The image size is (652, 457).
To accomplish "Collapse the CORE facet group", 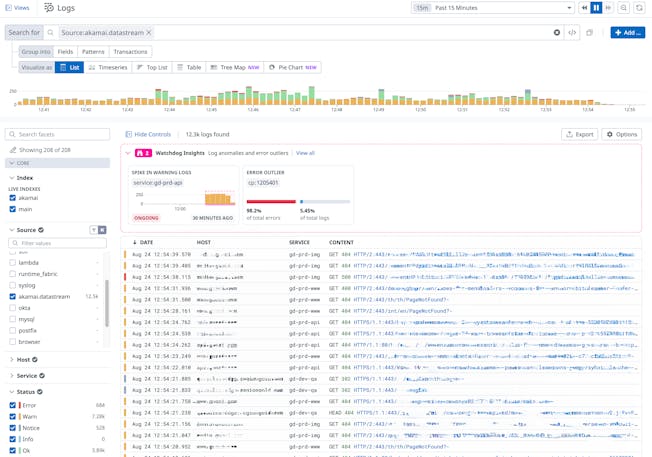I will tap(57, 163).
